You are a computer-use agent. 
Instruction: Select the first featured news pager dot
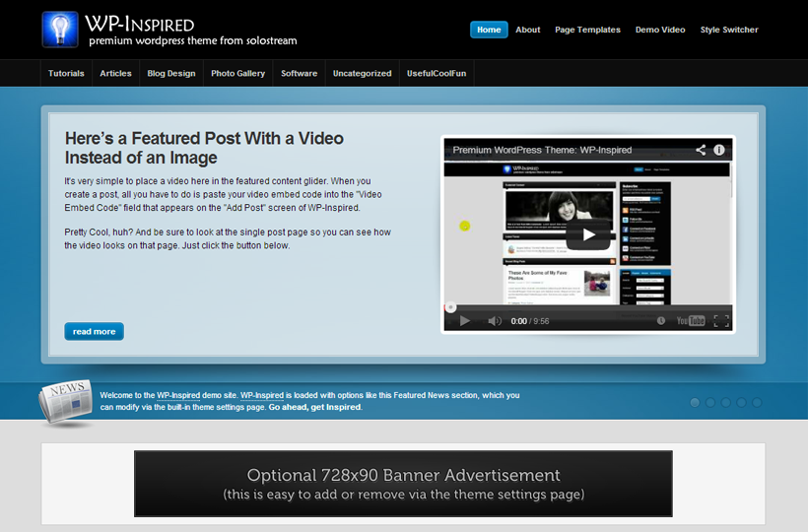pyautogui.click(x=695, y=402)
